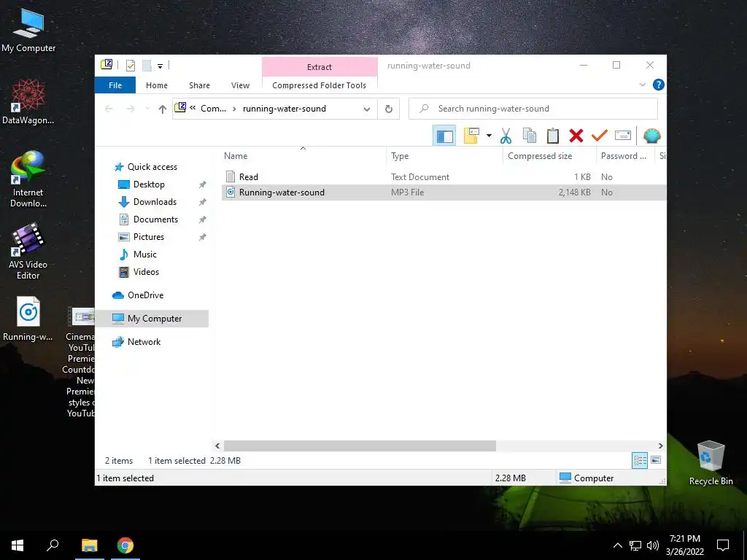Open Videos in navigation pane
The width and height of the screenshot is (747, 560).
pos(146,272)
